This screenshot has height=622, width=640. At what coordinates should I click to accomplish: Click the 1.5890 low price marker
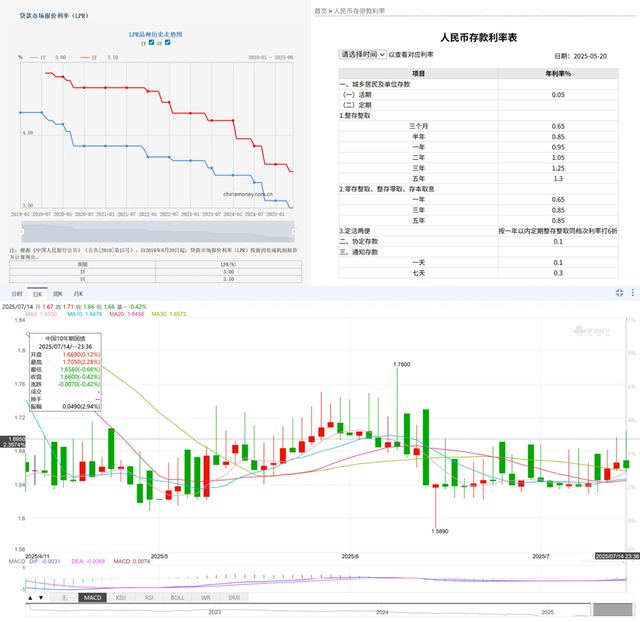pyautogui.click(x=440, y=531)
